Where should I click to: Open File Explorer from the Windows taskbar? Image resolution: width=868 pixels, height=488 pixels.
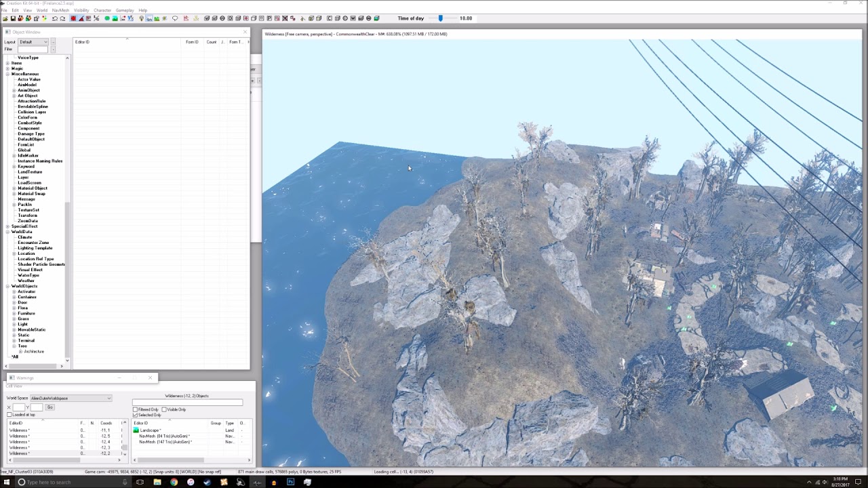157,482
